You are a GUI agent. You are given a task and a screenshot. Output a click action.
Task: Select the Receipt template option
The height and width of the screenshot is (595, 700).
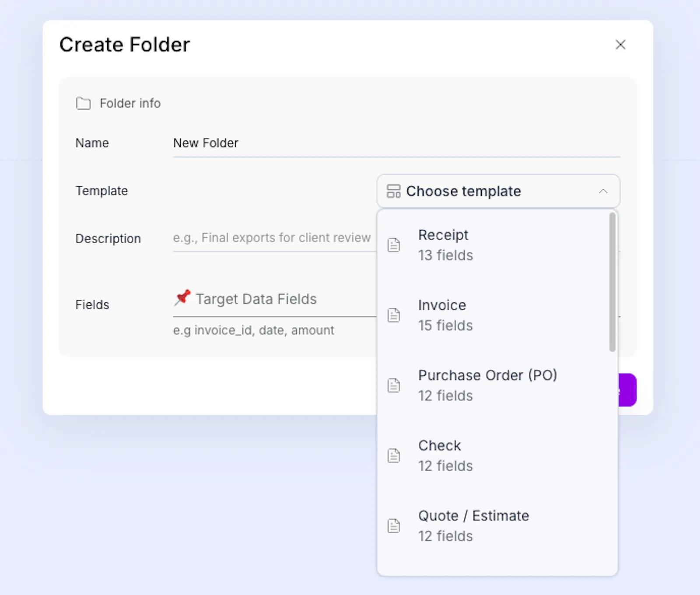[493, 245]
